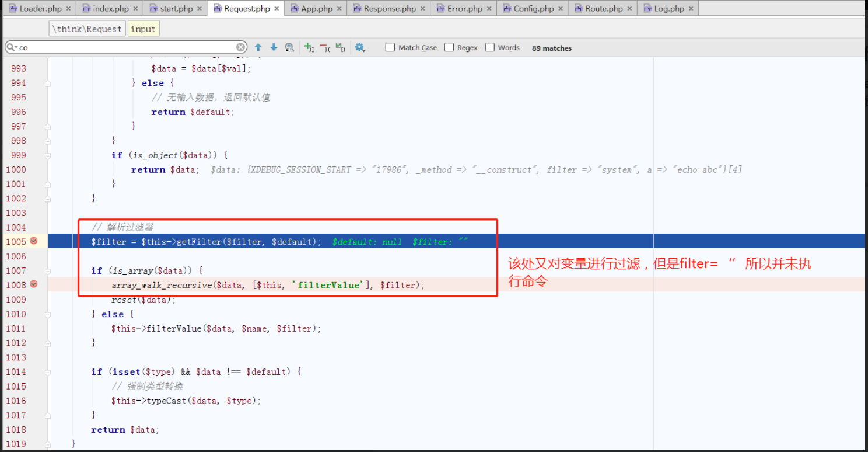The width and height of the screenshot is (868, 452).
Task: Close the App.php tab
Action: click(x=339, y=9)
